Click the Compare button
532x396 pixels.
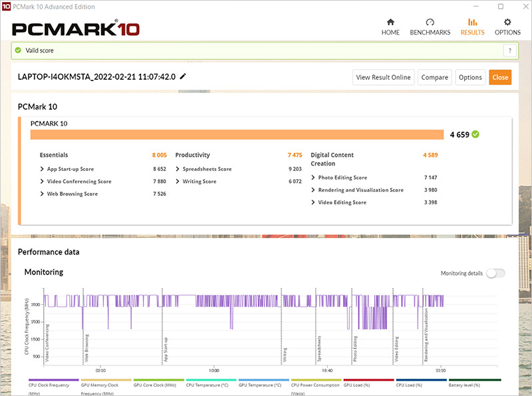[434, 77]
